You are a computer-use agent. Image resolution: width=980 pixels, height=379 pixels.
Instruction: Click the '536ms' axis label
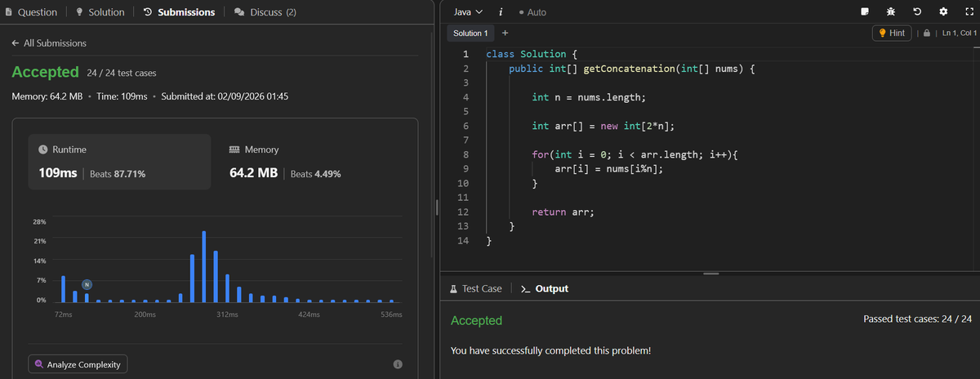(x=391, y=314)
